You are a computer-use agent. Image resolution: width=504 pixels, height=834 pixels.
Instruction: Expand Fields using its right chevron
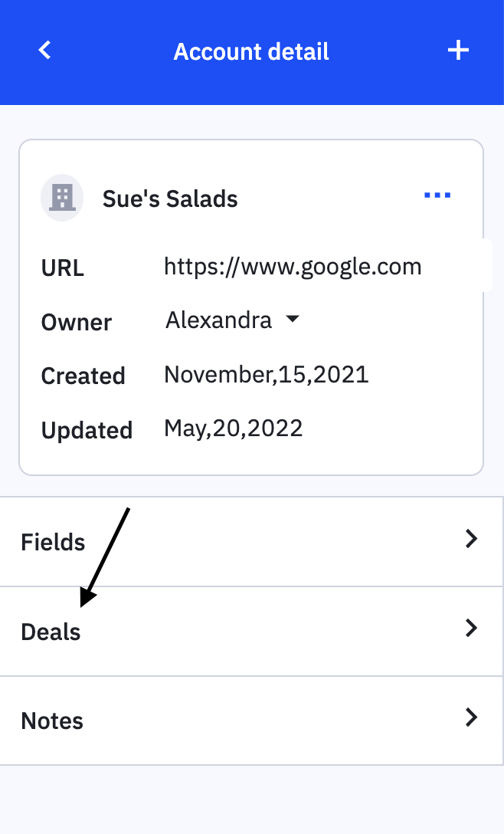471,540
